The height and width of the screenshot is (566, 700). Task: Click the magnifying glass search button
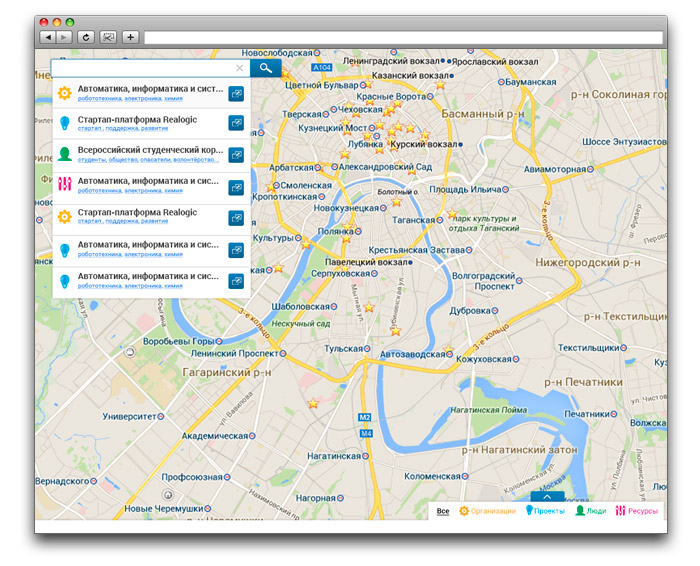pos(265,68)
